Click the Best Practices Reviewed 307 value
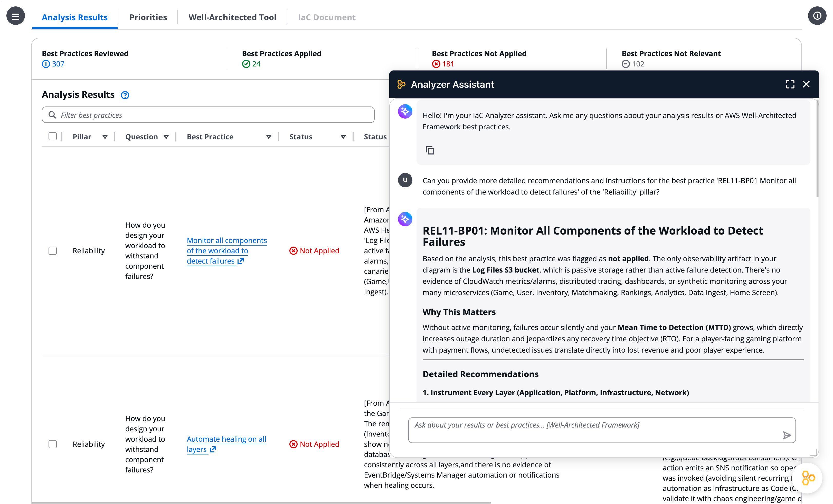Viewport: 833px width, 504px height. [58, 64]
